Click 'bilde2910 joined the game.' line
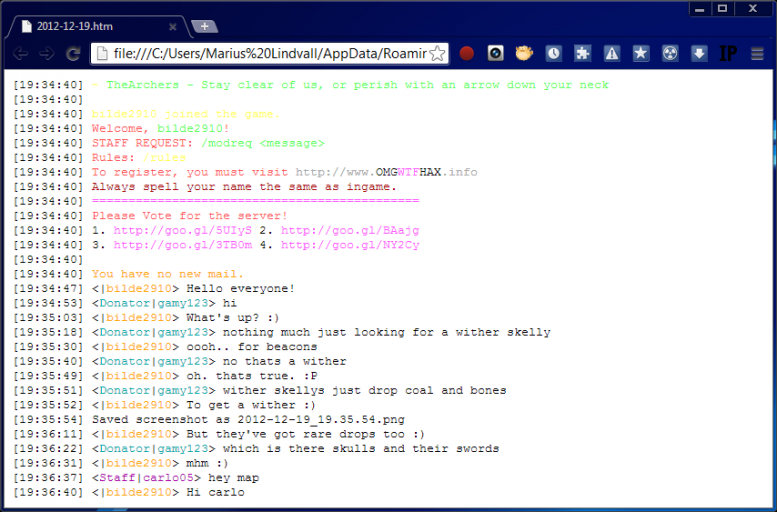The height and width of the screenshot is (512, 777). 186,114
